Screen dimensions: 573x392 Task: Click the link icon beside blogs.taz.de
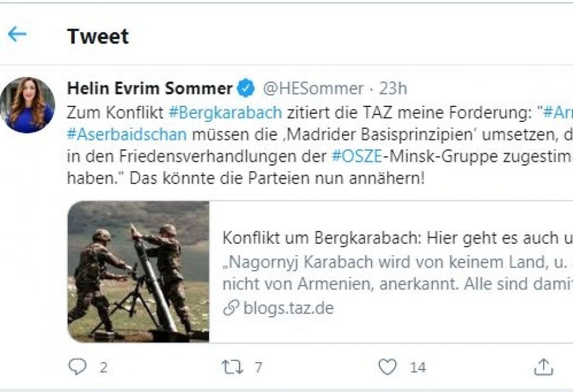[231, 308]
